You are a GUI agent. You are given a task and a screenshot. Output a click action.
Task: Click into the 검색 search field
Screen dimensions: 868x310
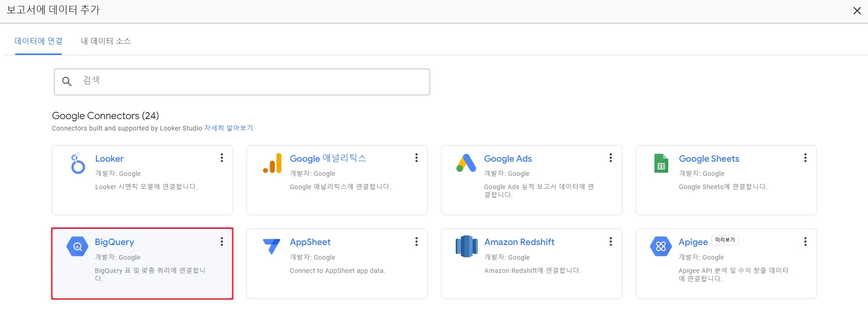252,82
